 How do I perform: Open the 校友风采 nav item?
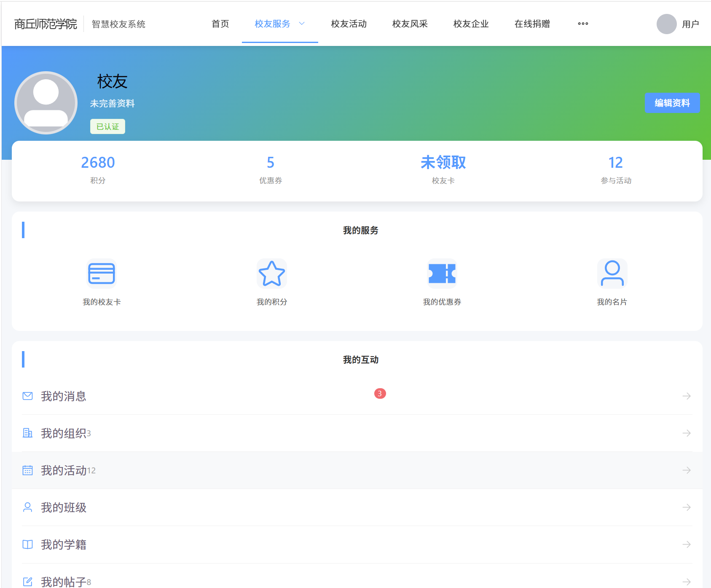(x=410, y=24)
